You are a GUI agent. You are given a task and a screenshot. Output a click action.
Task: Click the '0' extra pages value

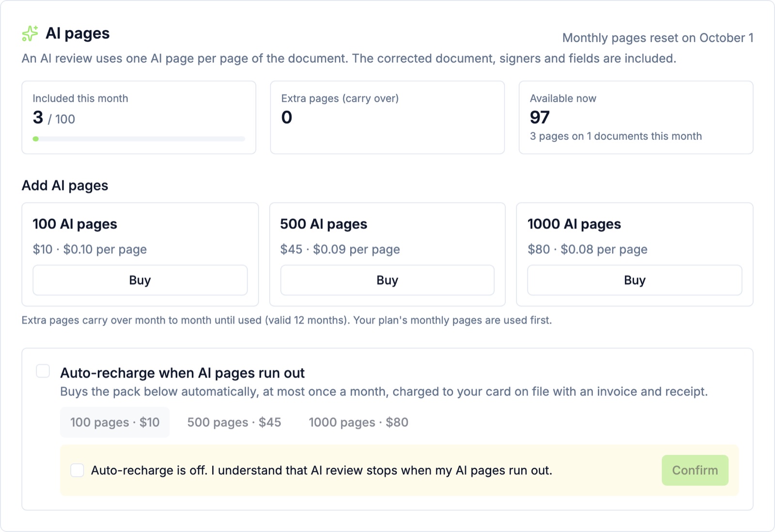pos(287,117)
